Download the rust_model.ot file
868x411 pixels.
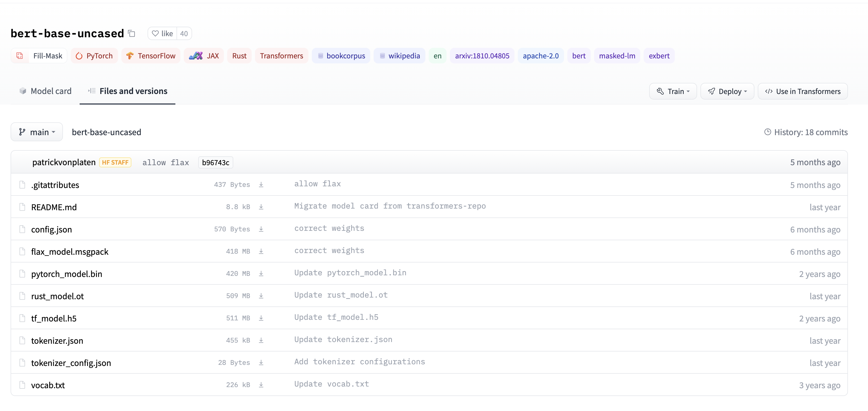pos(261,296)
